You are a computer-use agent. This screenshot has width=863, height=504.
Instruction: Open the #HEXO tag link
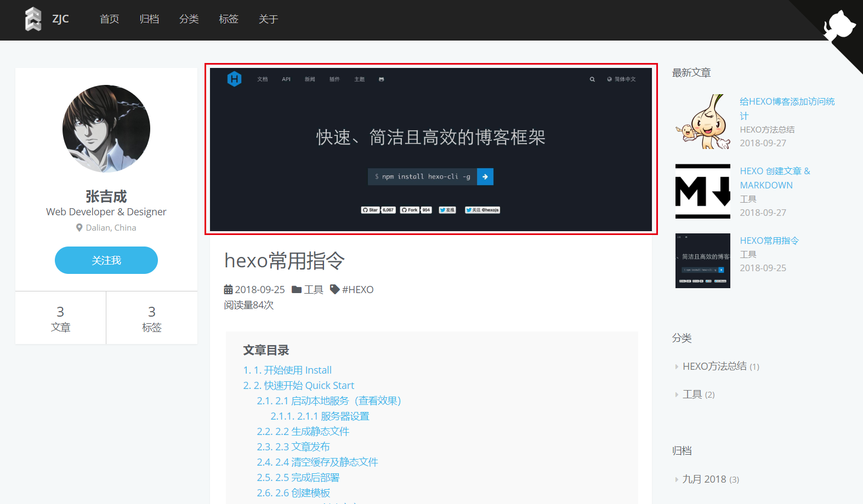click(x=357, y=289)
